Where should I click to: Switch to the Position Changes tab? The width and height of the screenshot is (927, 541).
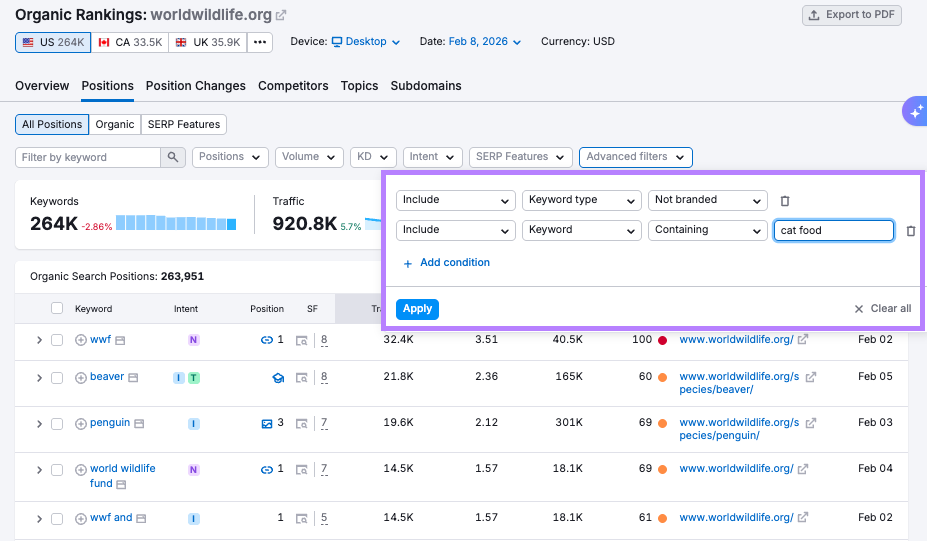coord(195,86)
